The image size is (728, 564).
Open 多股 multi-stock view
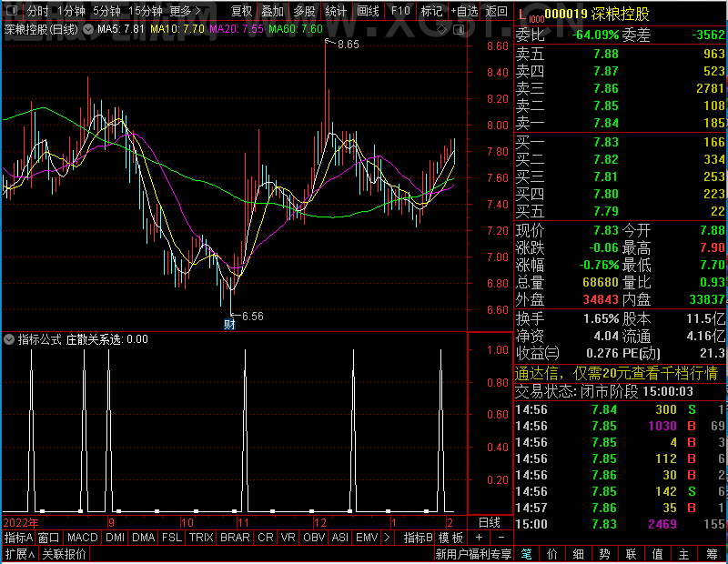point(304,10)
